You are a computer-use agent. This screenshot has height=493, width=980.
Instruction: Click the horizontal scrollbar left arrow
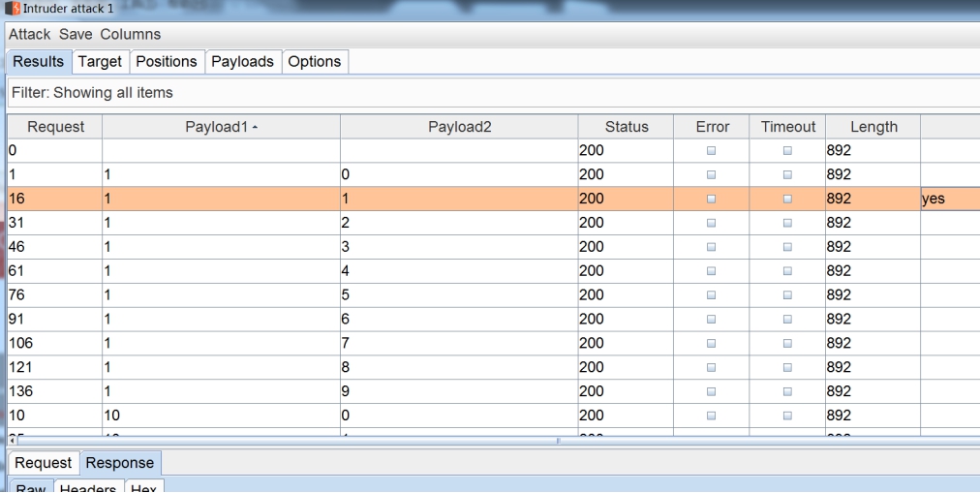[x=13, y=441]
